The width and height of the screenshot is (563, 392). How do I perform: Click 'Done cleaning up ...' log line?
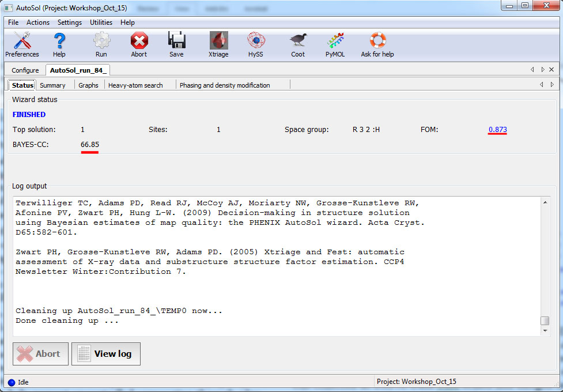pyautogui.click(x=67, y=321)
